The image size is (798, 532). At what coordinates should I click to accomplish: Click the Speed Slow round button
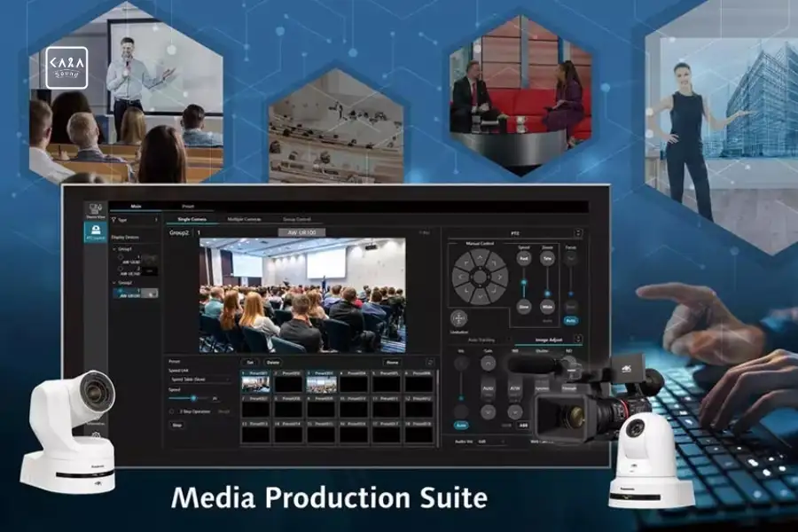(523, 304)
